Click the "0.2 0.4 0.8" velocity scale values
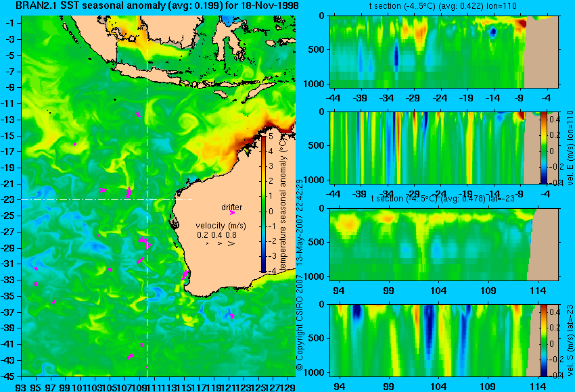Screen dimensions: 575x392 [x=216, y=235]
